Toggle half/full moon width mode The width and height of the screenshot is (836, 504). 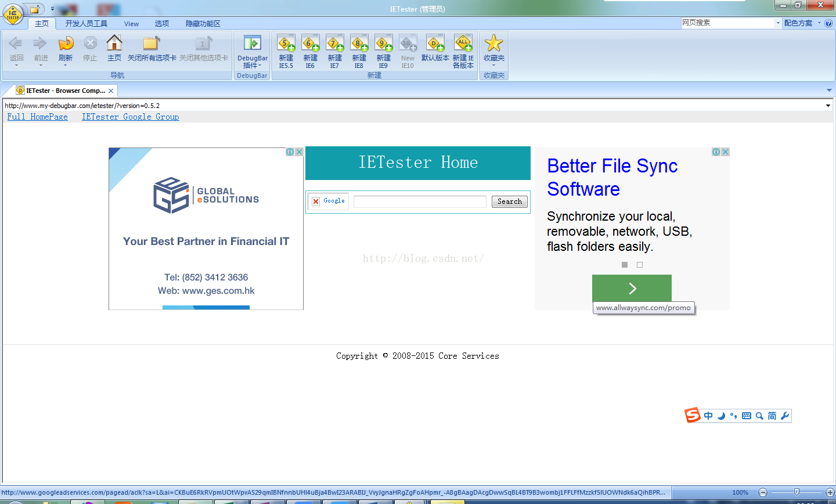tap(721, 416)
